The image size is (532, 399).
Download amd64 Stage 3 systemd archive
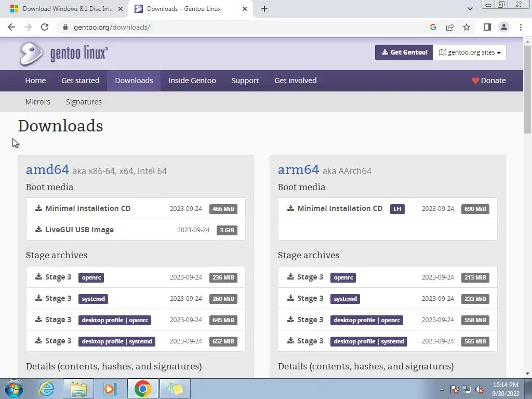136,299
